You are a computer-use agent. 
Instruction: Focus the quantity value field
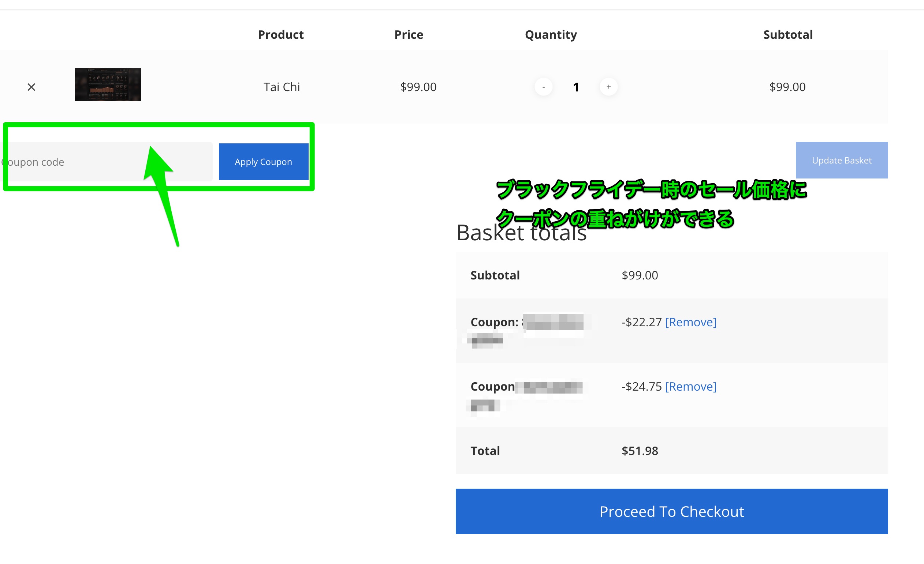point(576,87)
